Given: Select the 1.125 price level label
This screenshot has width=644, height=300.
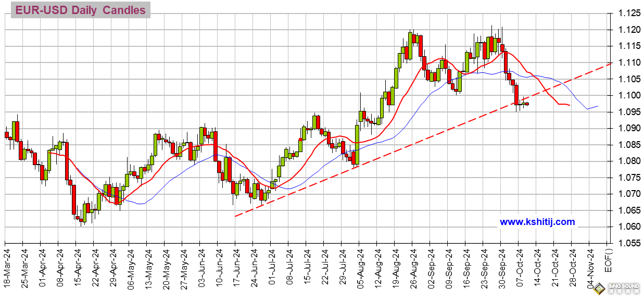Looking at the screenshot, I should click(625, 13).
